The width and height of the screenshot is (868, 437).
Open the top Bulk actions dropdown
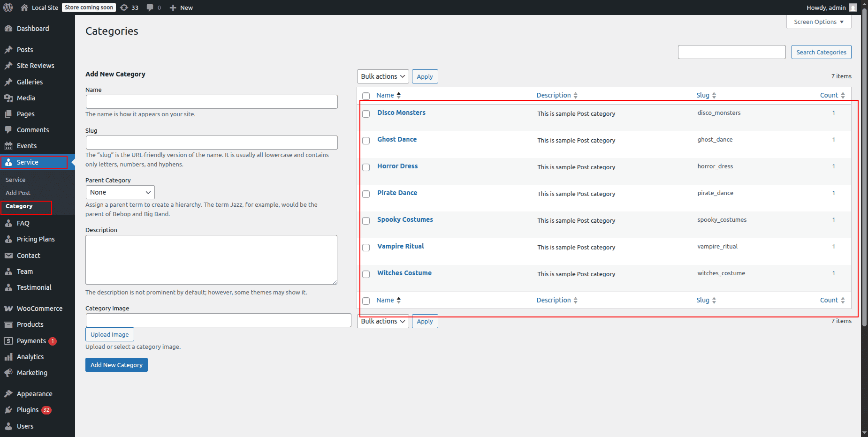382,76
